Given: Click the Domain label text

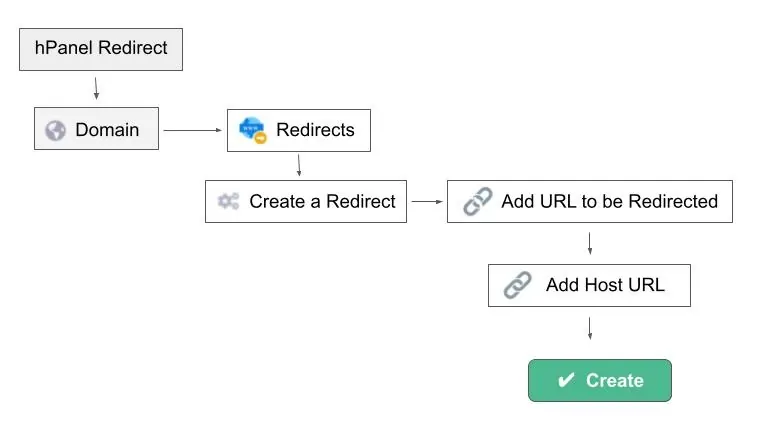Looking at the screenshot, I should (107, 130).
